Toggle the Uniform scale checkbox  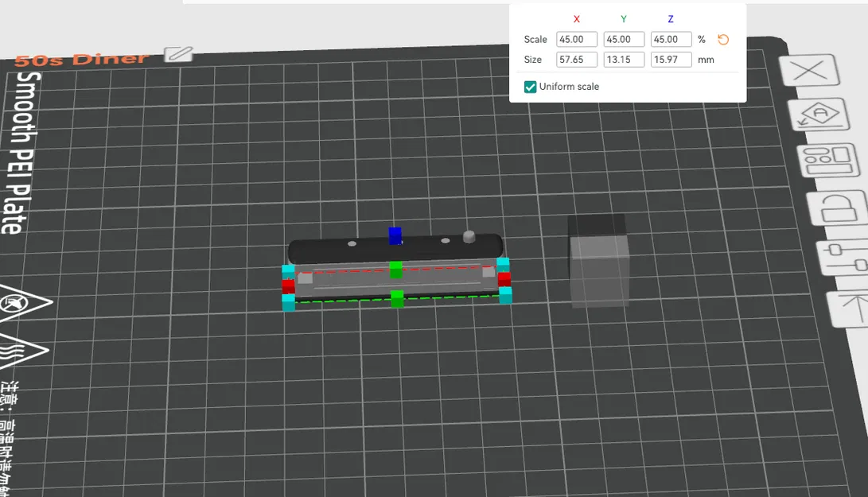pyautogui.click(x=531, y=87)
